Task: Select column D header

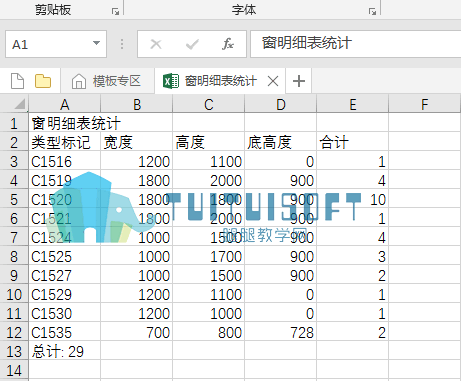Action: click(281, 105)
